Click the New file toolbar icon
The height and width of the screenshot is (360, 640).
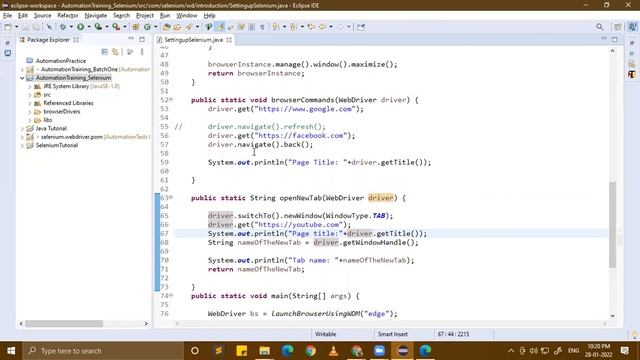(x=8, y=27)
